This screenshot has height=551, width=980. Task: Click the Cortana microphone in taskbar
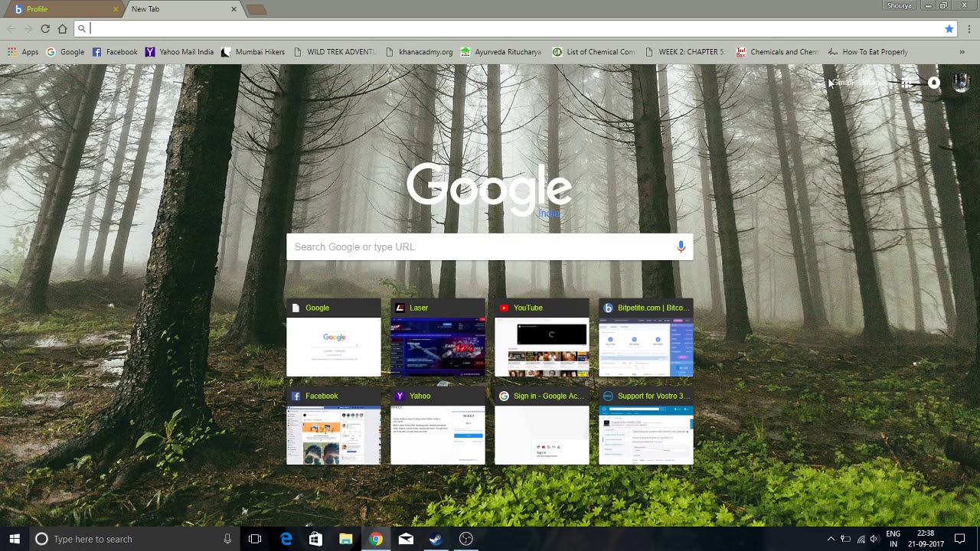(227, 539)
